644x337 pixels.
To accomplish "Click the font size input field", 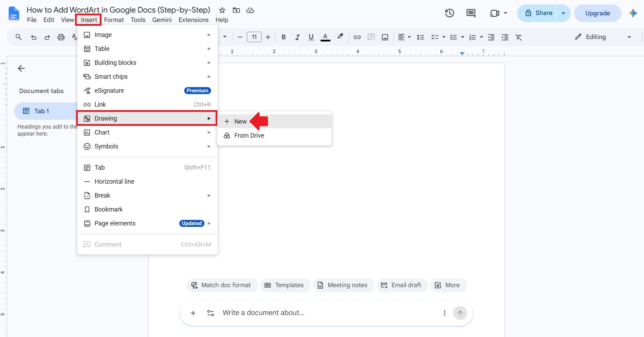I will pos(254,37).
